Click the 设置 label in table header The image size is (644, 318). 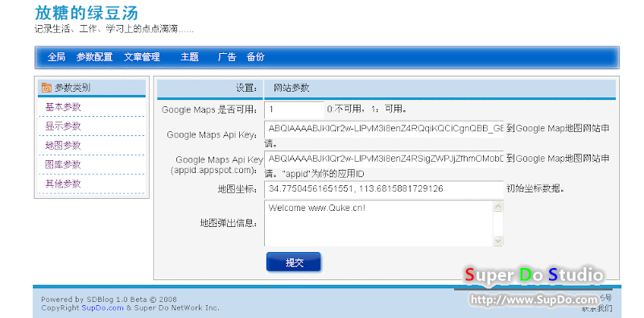pyautogui.click(x=247, y=88)
